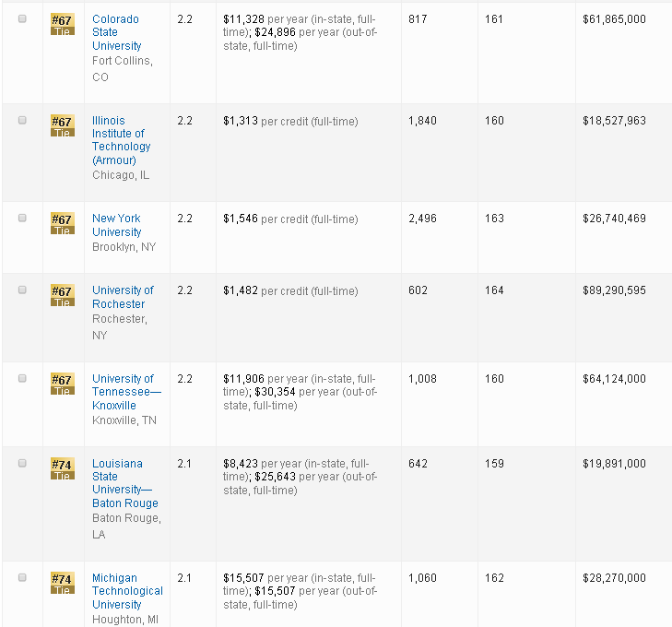The width and height of the screenshot is (672, 627).
Task: Click the #67 Tie badge for University of Rochester
Action: [62, 296]
